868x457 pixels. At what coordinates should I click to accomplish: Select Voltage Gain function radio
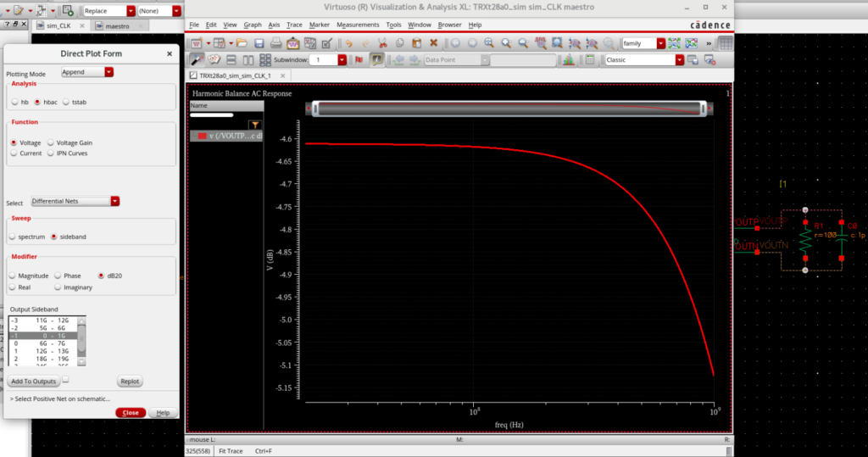pyautogui.click(x=50, y=143)
